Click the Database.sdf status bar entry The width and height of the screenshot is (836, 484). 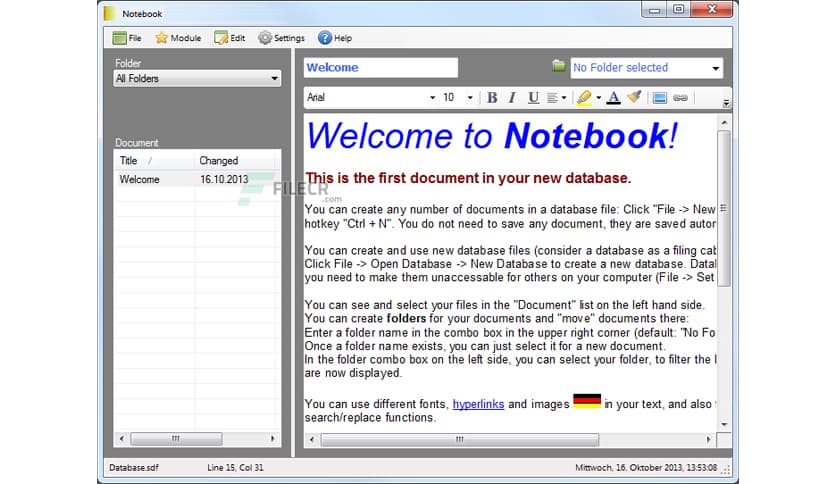pyautogui.click(x=134, y=467)
